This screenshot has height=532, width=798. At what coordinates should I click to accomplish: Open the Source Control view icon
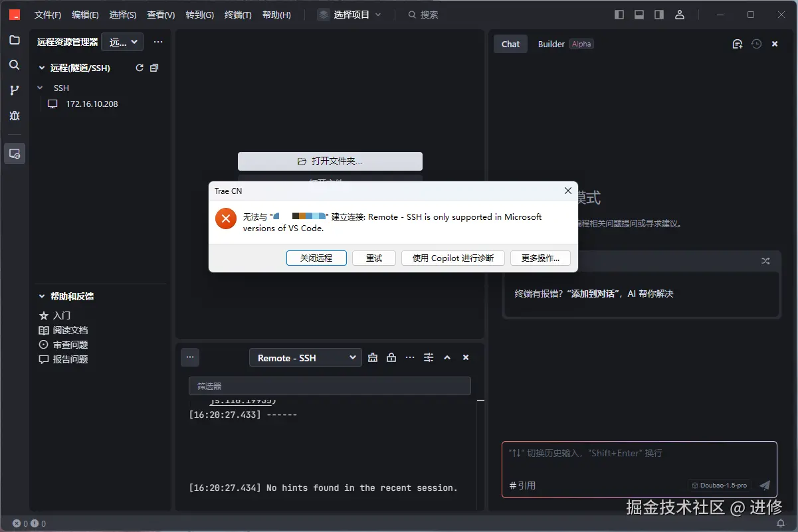pos(14,90)
